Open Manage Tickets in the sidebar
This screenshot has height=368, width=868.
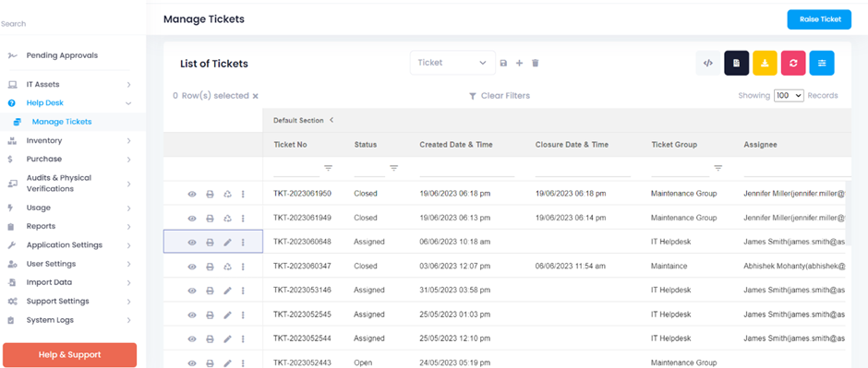pyautogui.click(x=62, y=122)
